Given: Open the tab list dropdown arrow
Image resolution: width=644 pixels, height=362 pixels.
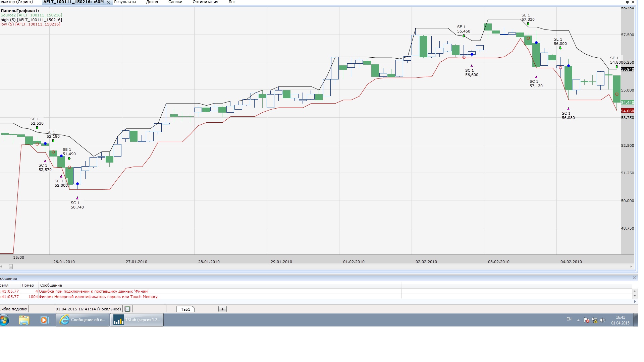Looking at the screenshot, I should pyautogui.click(x=627, y=2).
